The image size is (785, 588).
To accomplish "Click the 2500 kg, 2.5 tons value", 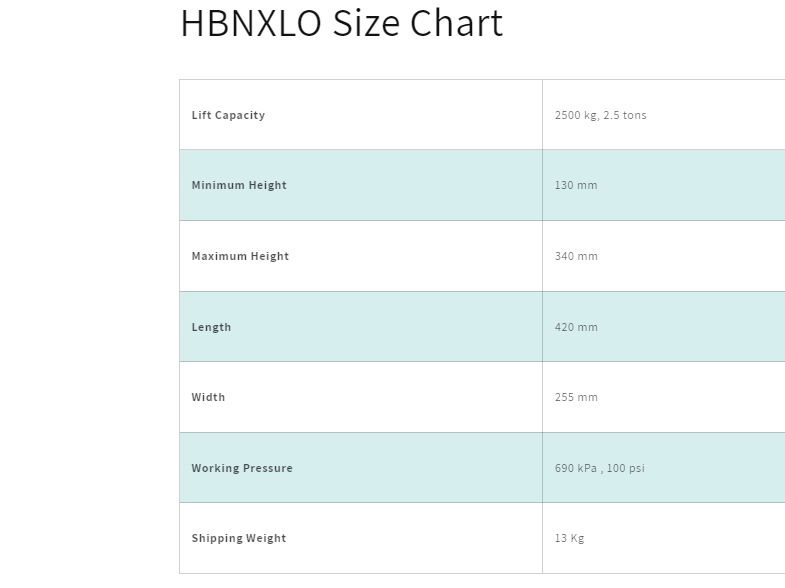I will point(600,115).
